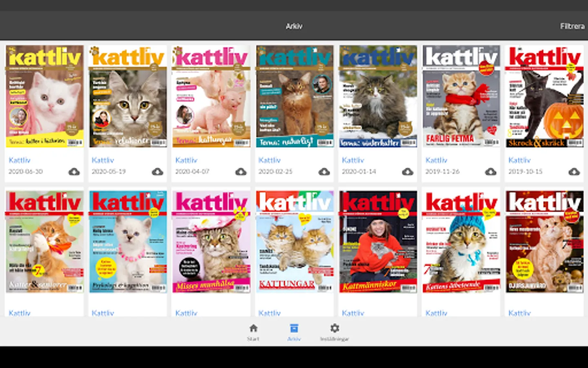Open the pink 'Misses munhälsa' cover

click(211, 242)
